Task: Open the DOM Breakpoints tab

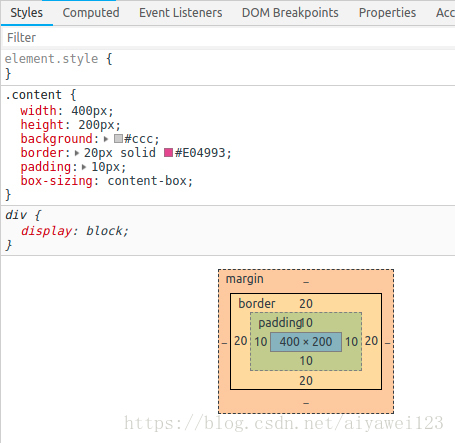Action: point(290,13)
